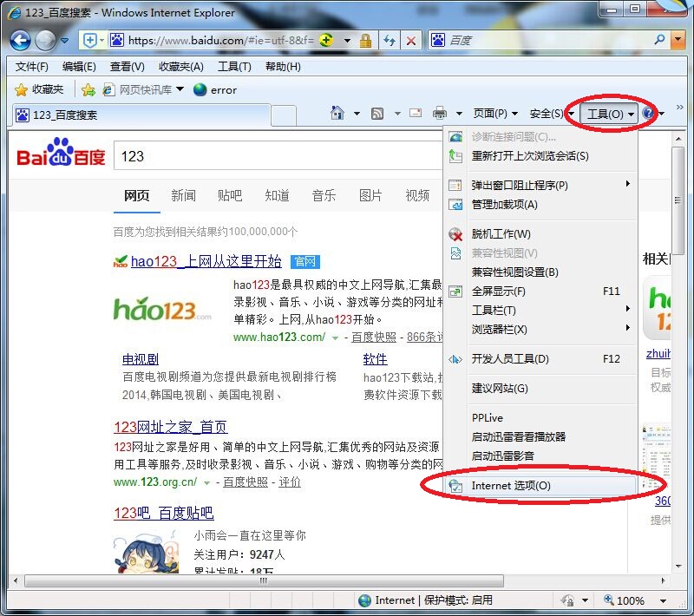Click the Forward navigation arrow
The width and height of the screenshot is (694, 616).
[x=45, y=41]
